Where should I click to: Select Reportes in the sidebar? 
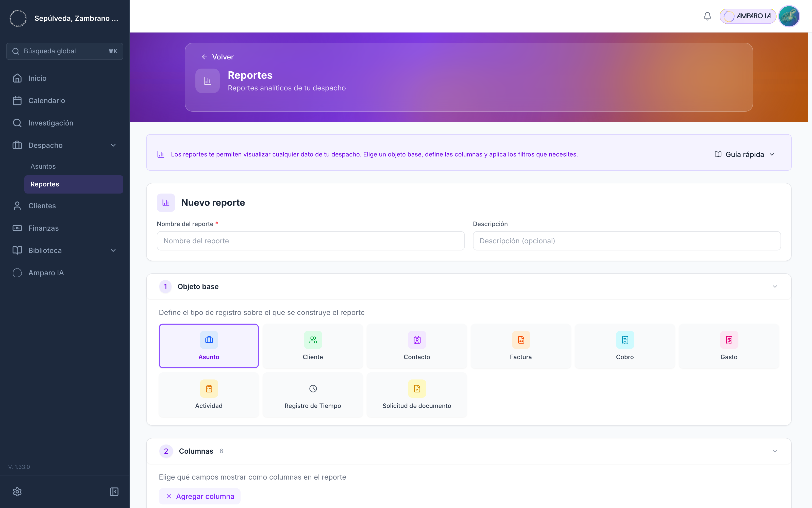pyautogui.click(x=74, y=184)
